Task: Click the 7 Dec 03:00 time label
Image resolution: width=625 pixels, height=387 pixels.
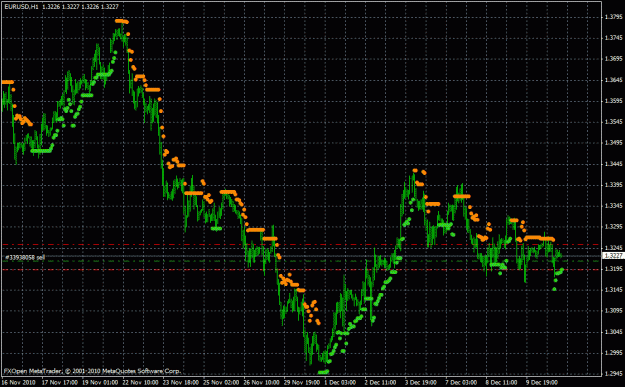Action: [462, 382]
